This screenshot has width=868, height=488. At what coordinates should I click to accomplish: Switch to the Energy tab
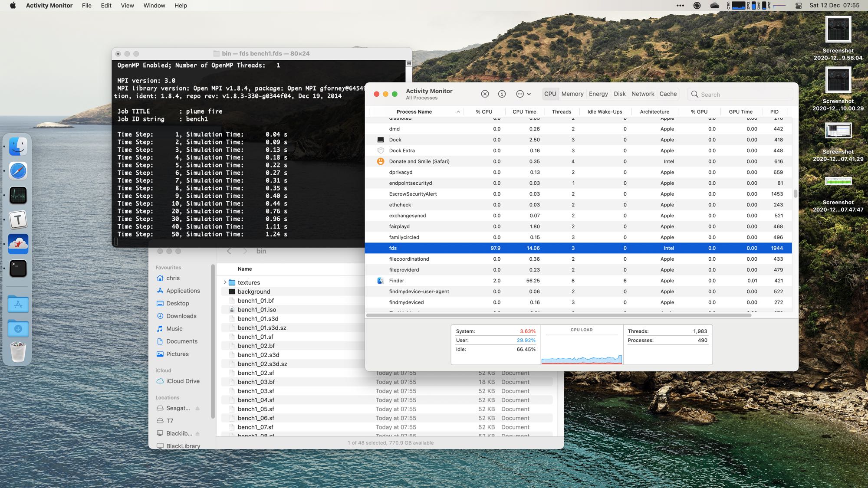click(598, 94)
